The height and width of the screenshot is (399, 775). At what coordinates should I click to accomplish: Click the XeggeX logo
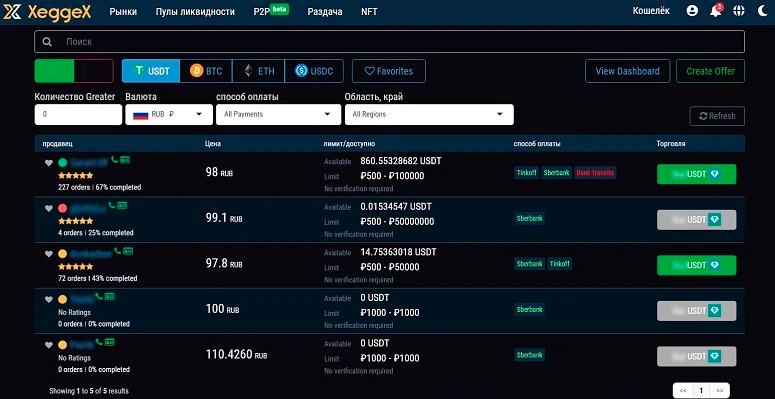click(x=47, y=11)
